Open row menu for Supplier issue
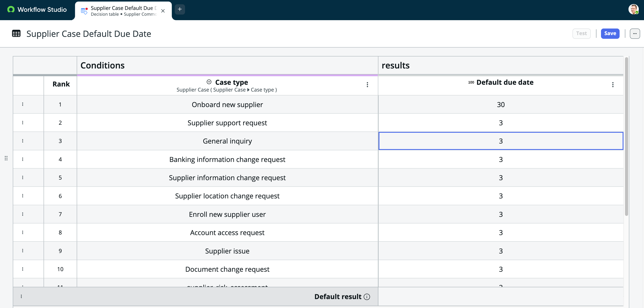The width and height of the screenshot is (644, 308). (x=22, y=251)
